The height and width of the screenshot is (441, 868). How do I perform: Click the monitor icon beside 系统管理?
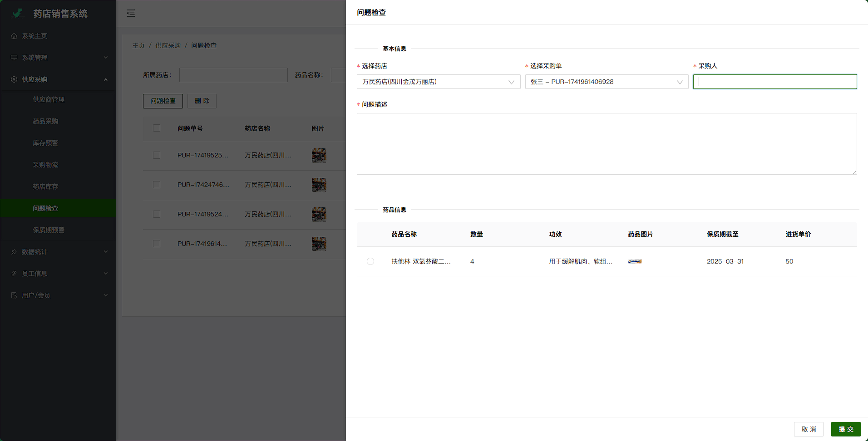click(14, 58)
